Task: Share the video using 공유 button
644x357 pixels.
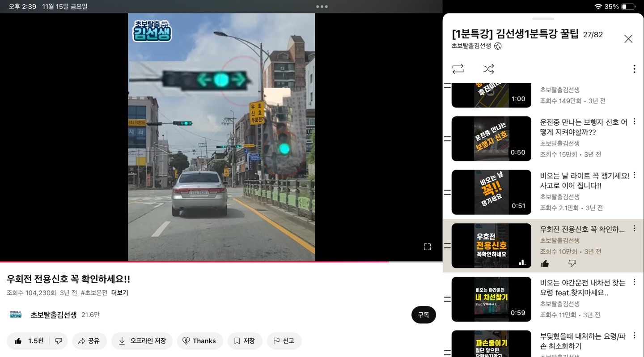Action: click(x=89, y=341)
